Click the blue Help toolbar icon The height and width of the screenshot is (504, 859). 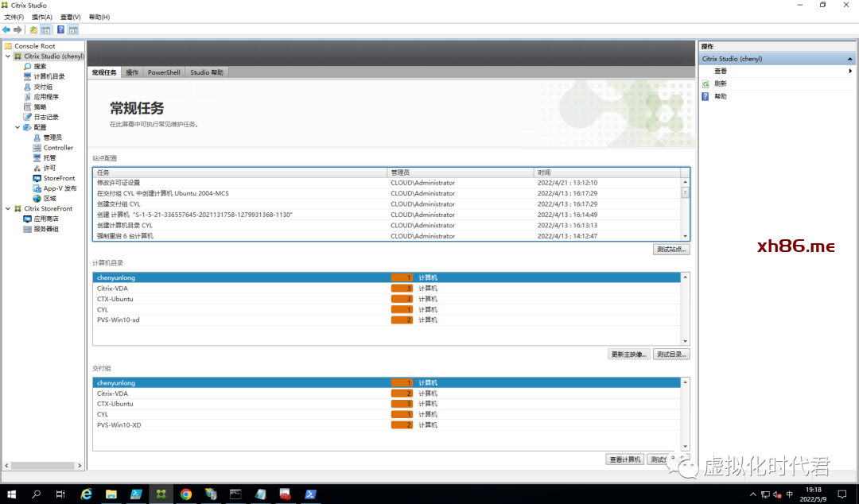coord(60,29)
